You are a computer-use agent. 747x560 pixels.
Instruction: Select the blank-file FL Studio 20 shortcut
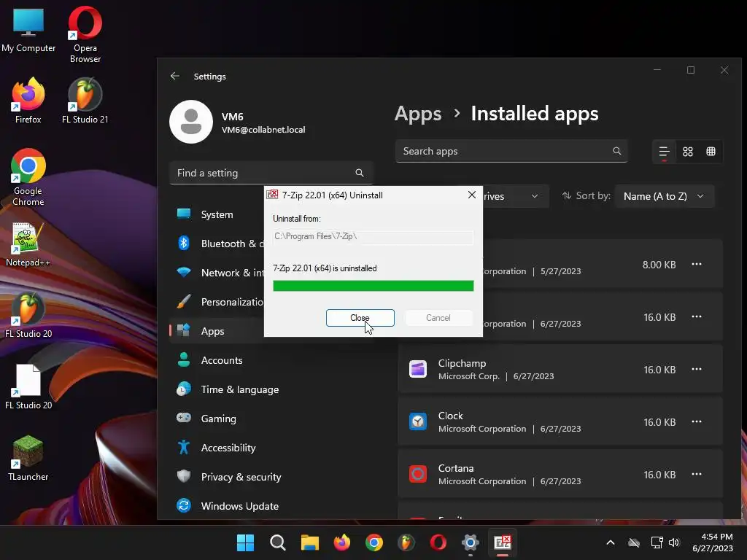[x=28, y=386]
